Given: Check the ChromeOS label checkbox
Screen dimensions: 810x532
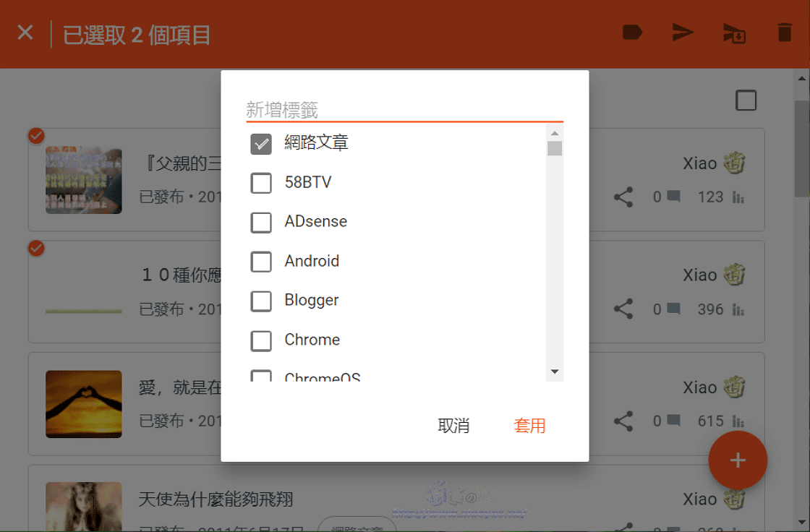Looking at the screenshot, I should pyautogui.click(x=261, y=375).
